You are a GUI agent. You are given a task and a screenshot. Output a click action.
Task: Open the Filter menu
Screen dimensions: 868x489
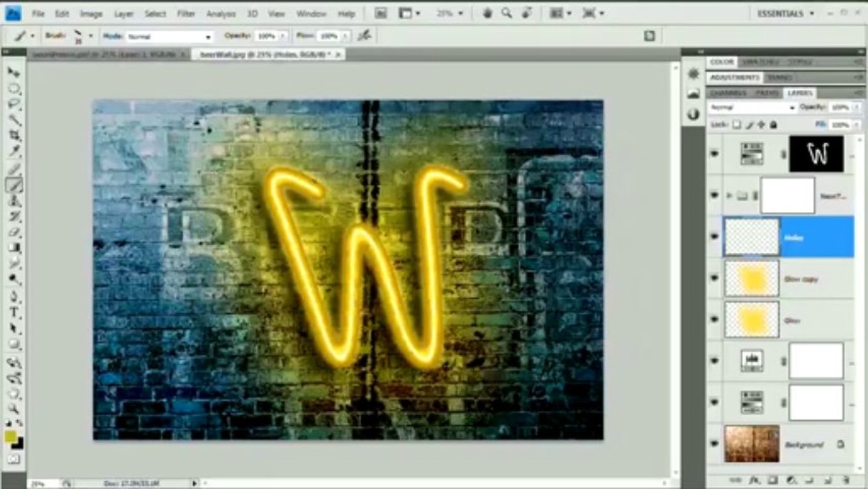pos(186,14)
